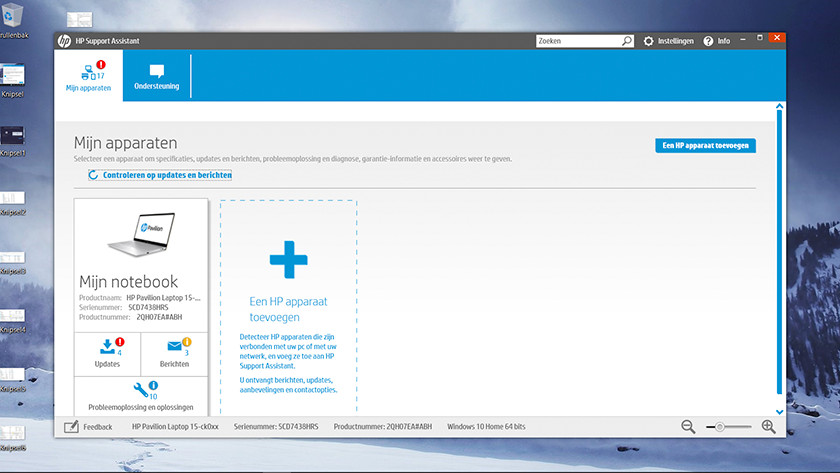This screenshot has height=473, width=840.
Task: Zoom in with the plus magnifier
Action: tap(768, 427)
